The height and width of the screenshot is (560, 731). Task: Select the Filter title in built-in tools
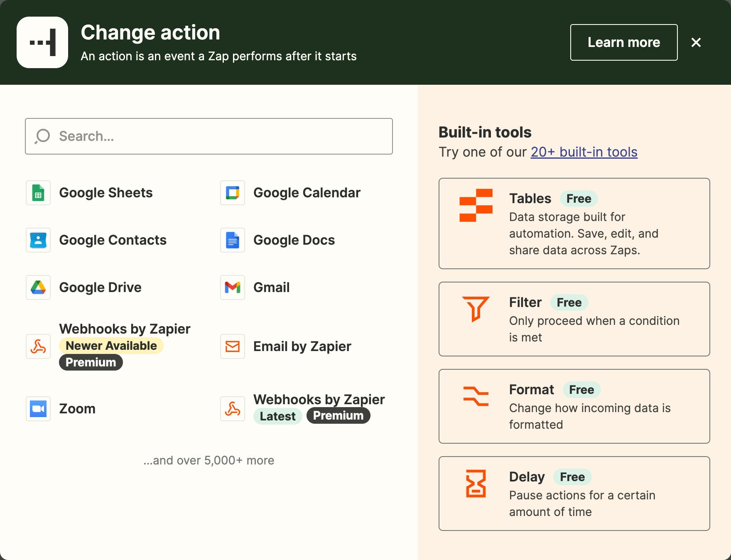pyautogui.click(x=525, y=302)
